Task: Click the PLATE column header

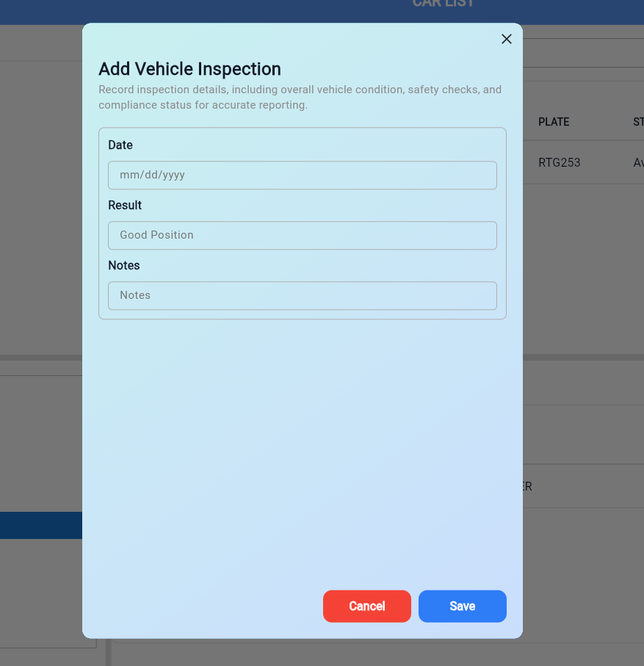Action: pyautogui.click(x=554, y=123)
